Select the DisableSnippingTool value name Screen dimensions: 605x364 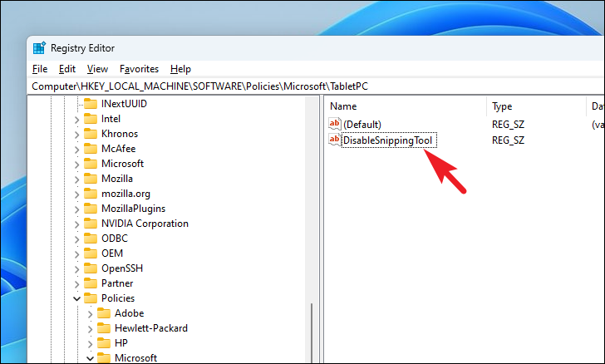point(388,140)
